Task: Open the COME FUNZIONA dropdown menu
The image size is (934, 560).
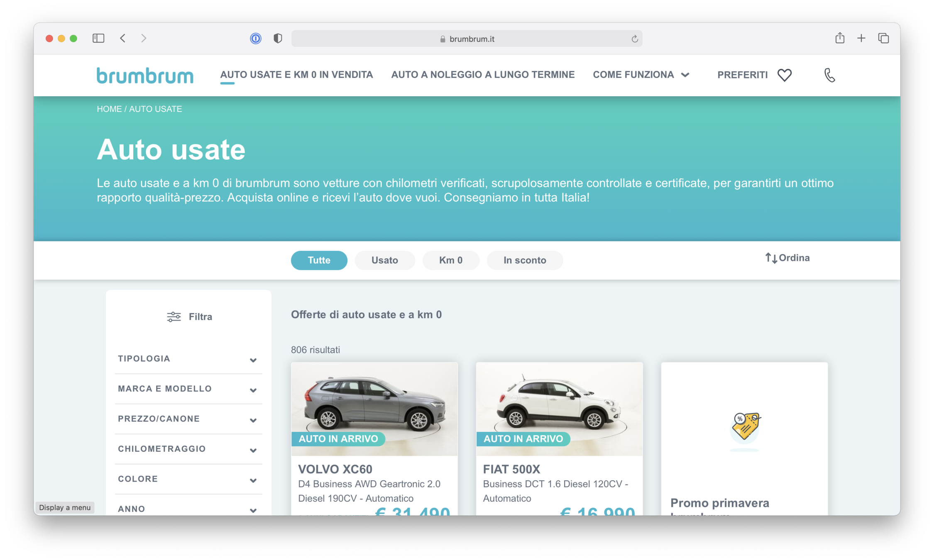Action: 641,75
